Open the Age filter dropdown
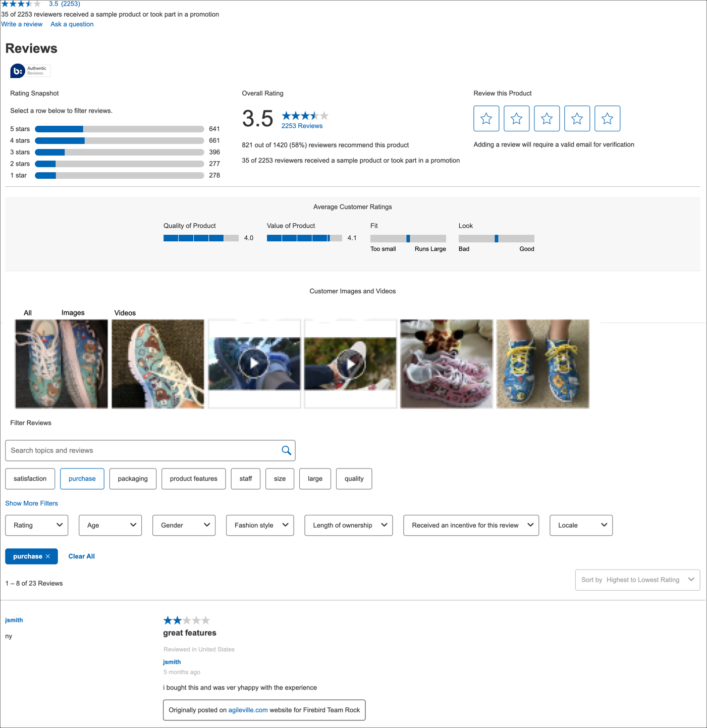Screen dimensions: 707x728 (111, 525)
